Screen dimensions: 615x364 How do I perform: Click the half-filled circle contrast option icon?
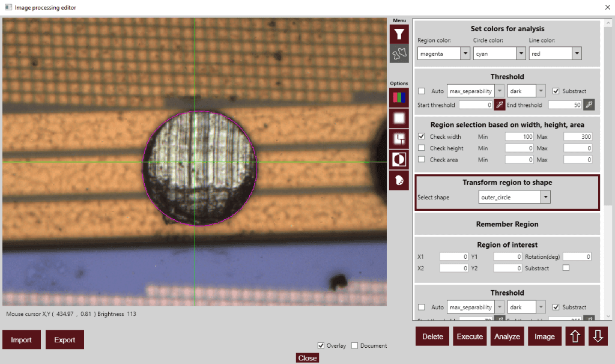pyautogui.click(x=399, y=159)
